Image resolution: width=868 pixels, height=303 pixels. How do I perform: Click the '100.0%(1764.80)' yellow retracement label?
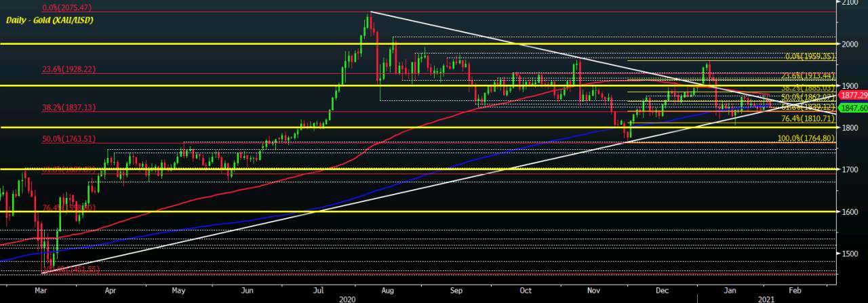coord(806,138)
